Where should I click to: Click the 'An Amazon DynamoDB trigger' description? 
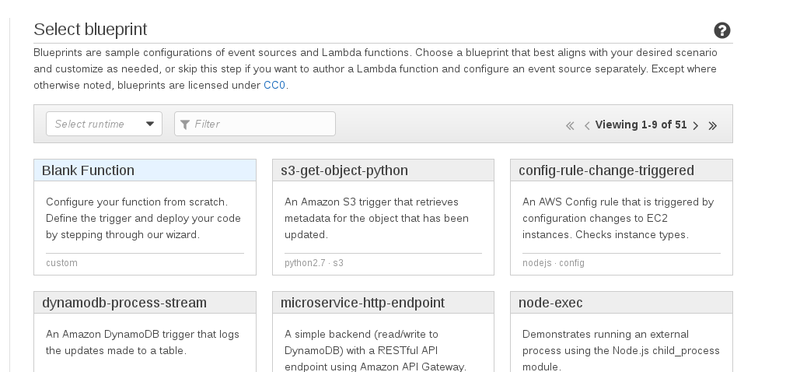142,342
